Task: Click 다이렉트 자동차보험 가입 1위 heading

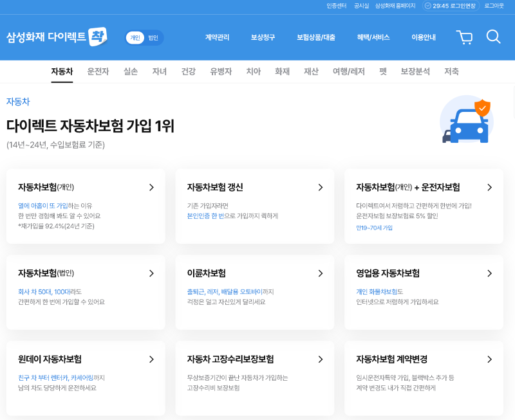Action: [x=90, y=126]
